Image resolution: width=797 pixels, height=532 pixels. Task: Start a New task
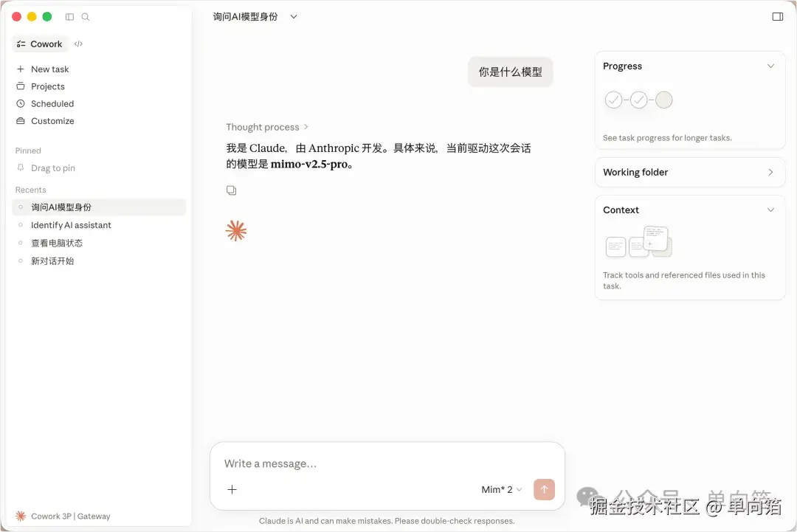pos(50,69)
